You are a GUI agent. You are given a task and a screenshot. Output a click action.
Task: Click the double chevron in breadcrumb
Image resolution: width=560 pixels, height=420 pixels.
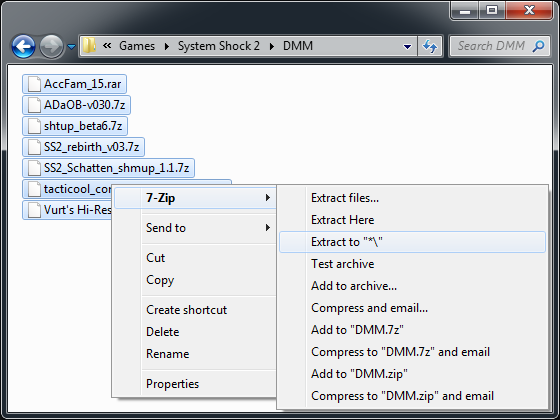click(107, 46)
